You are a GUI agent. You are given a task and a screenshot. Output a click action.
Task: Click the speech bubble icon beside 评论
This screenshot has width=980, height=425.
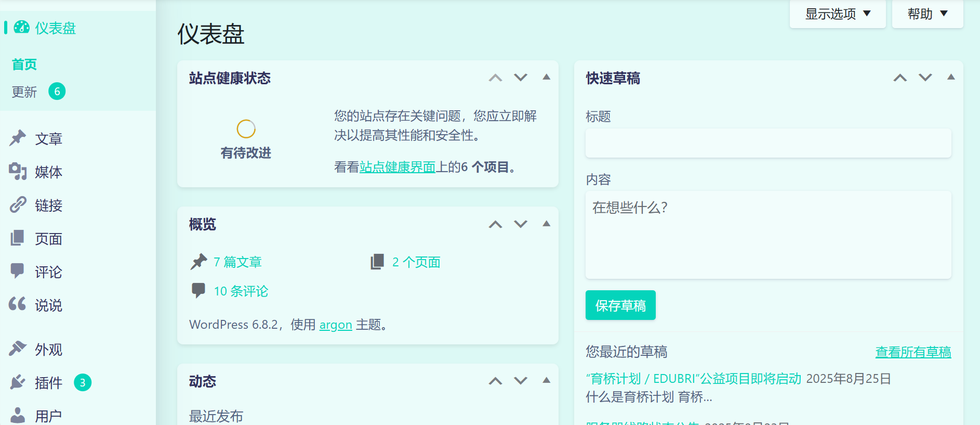coord(18,271)
